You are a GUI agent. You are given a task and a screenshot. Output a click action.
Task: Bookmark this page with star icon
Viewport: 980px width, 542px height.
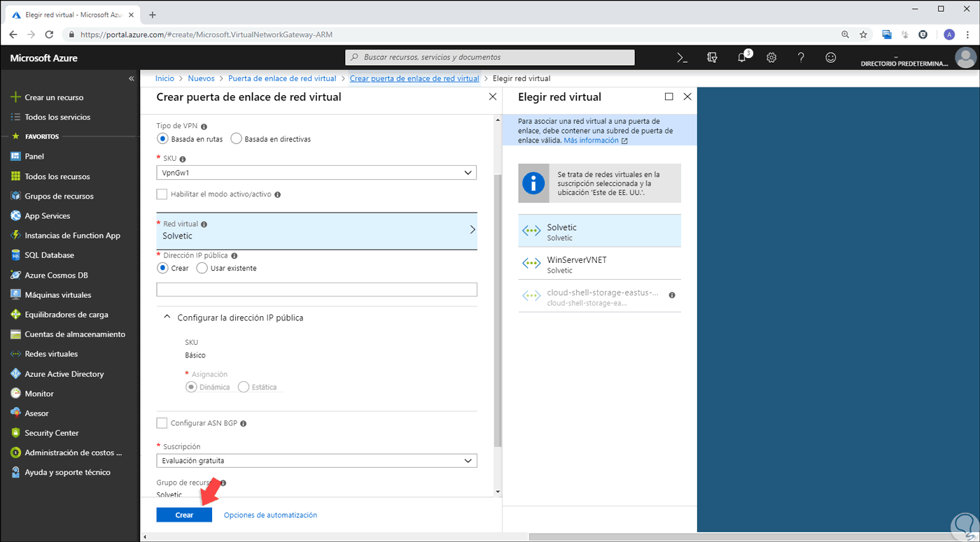(x=864, y=34)
